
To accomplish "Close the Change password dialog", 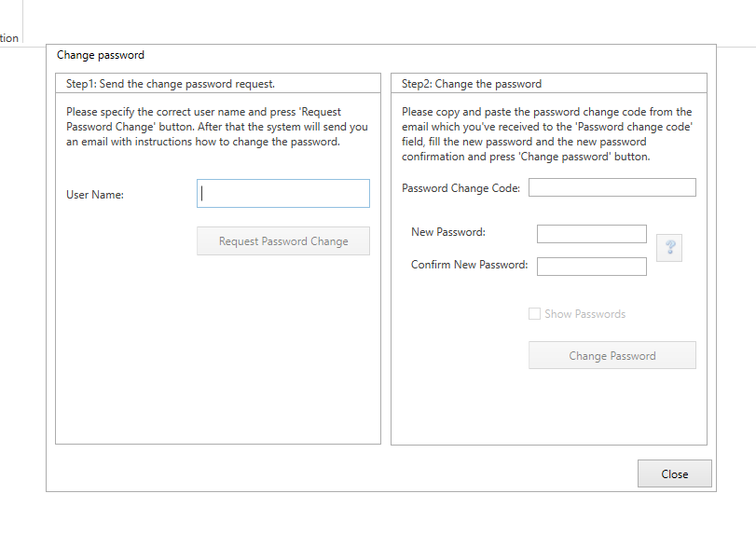I will [x=674, y=473].
